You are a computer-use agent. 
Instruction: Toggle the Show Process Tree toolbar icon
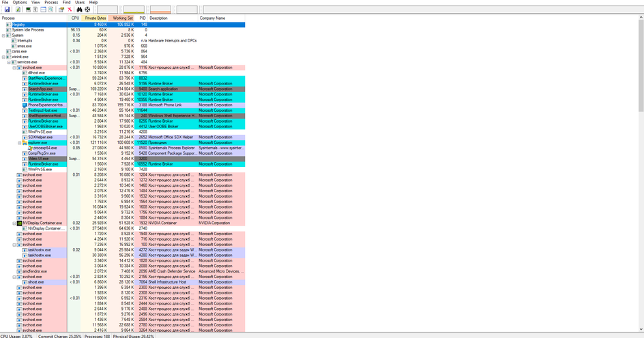pos(35,10)
